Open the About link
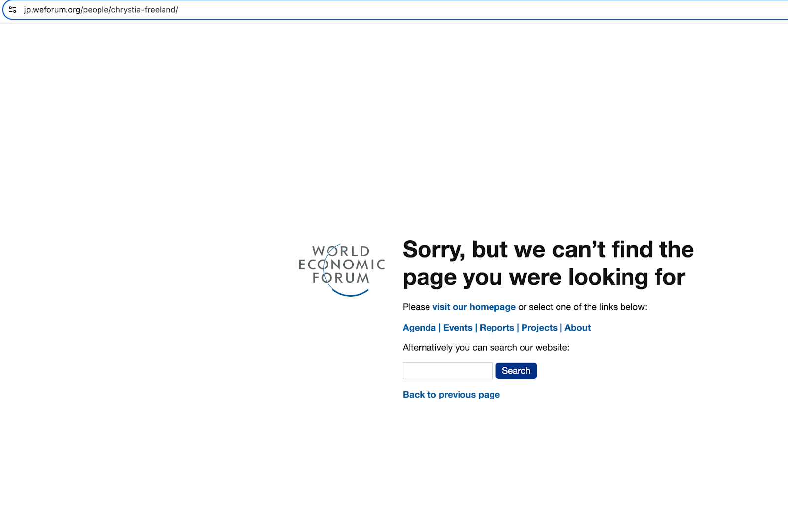 pos(577,328)
